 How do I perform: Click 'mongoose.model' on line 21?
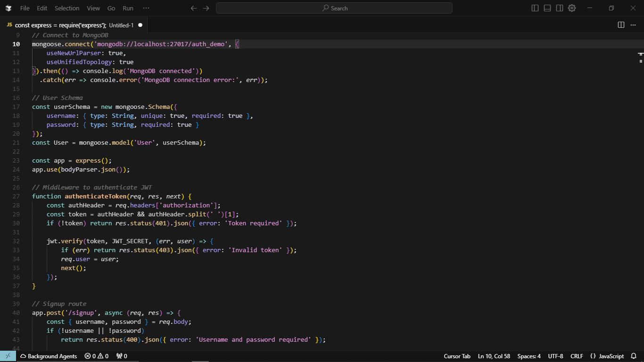tap(105, 143)
